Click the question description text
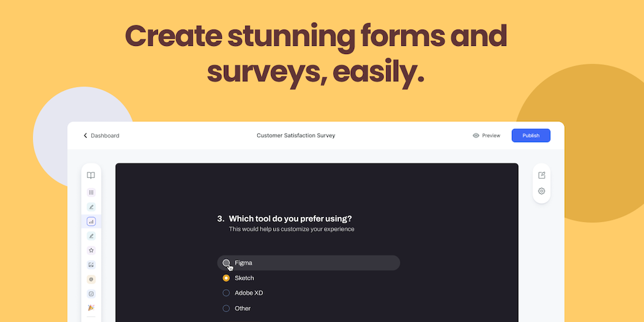 pyautogui.click(x=291, y=230)
